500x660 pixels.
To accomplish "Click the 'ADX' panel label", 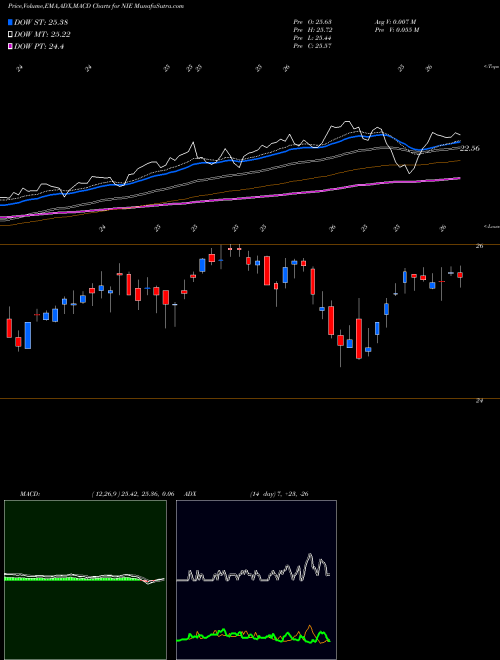I will point(191,494).
